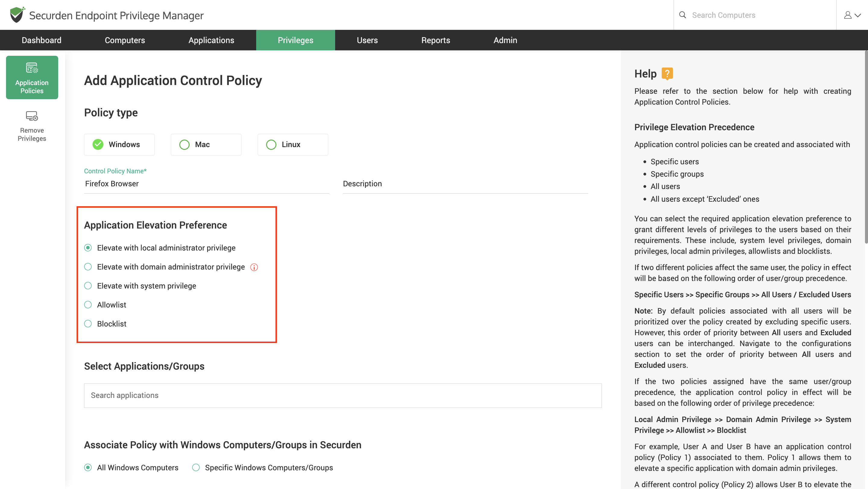Switch to the Applications tab

pos(211,40)
